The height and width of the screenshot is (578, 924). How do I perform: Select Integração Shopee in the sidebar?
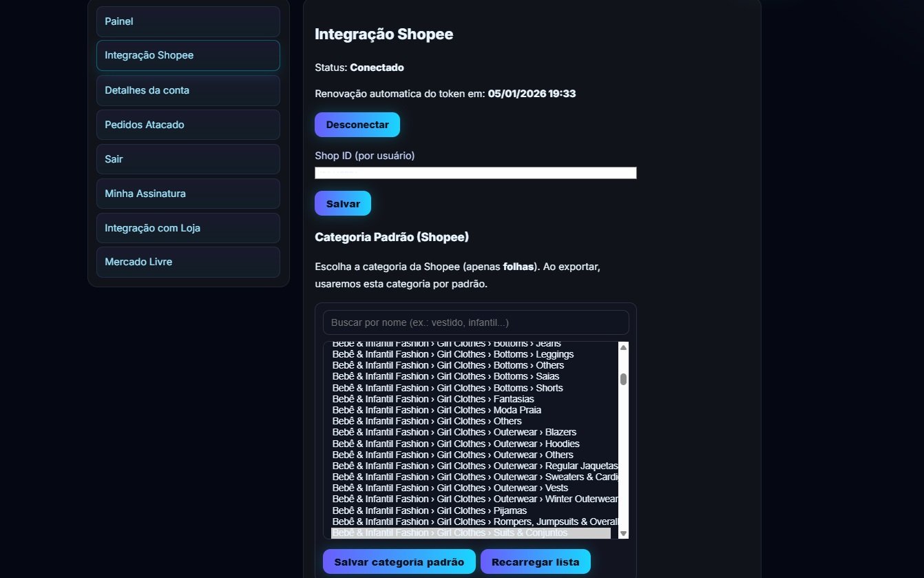187,55
